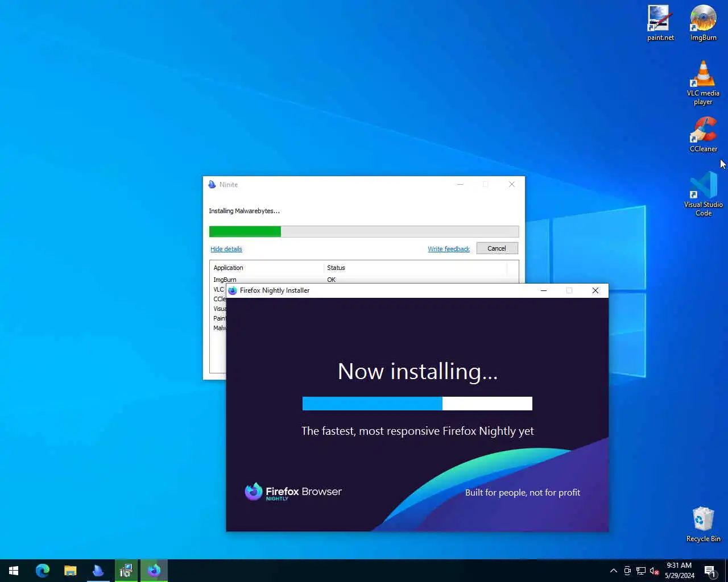Click Hide details link in Ninite

(x=226, y=249)
